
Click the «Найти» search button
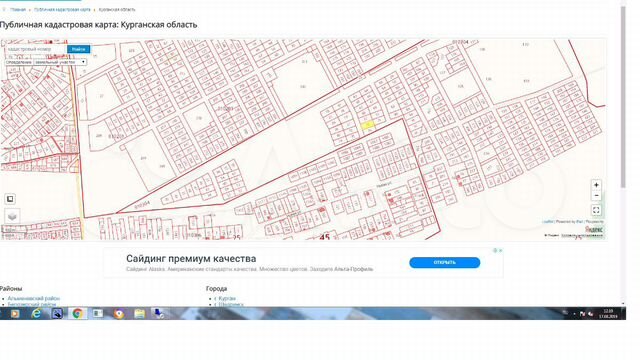tap(78, 49)
